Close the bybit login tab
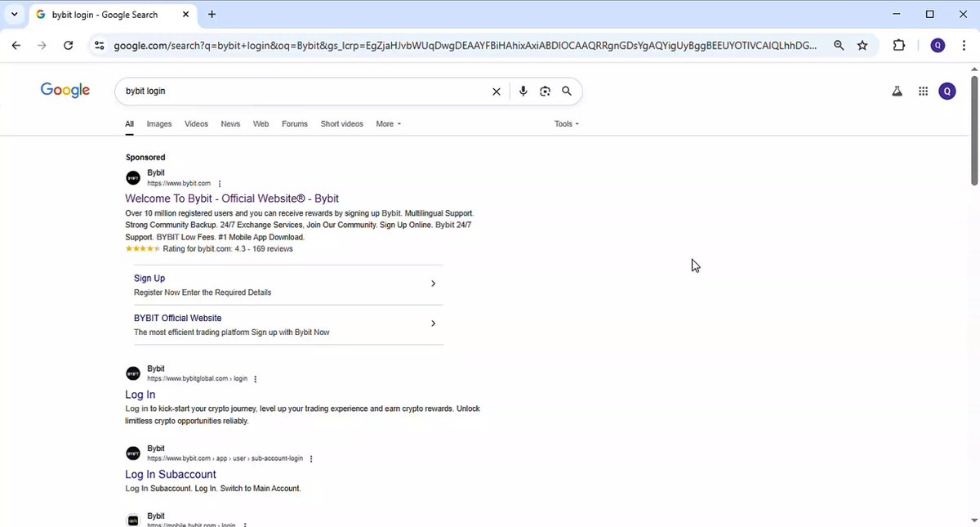The height and width of the screenshot is (527, 980). pos(185,15)
